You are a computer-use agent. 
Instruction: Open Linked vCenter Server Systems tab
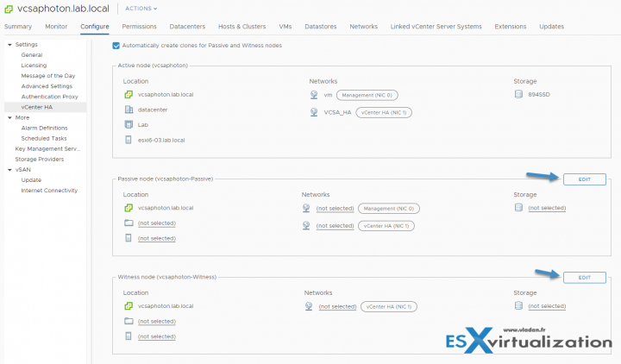click(436, 27)
